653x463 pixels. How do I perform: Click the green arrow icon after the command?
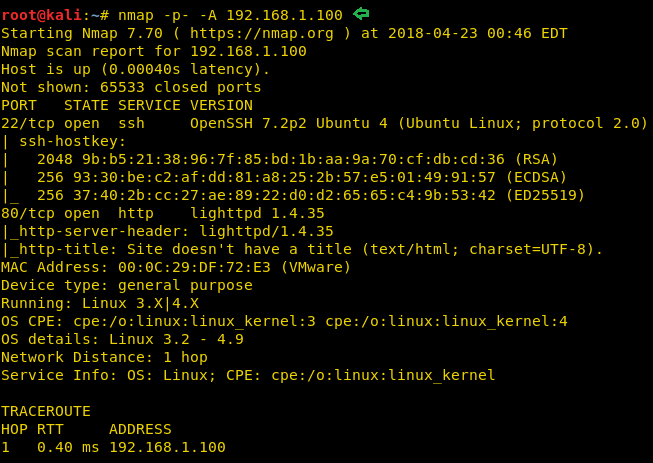coord(361,14)
